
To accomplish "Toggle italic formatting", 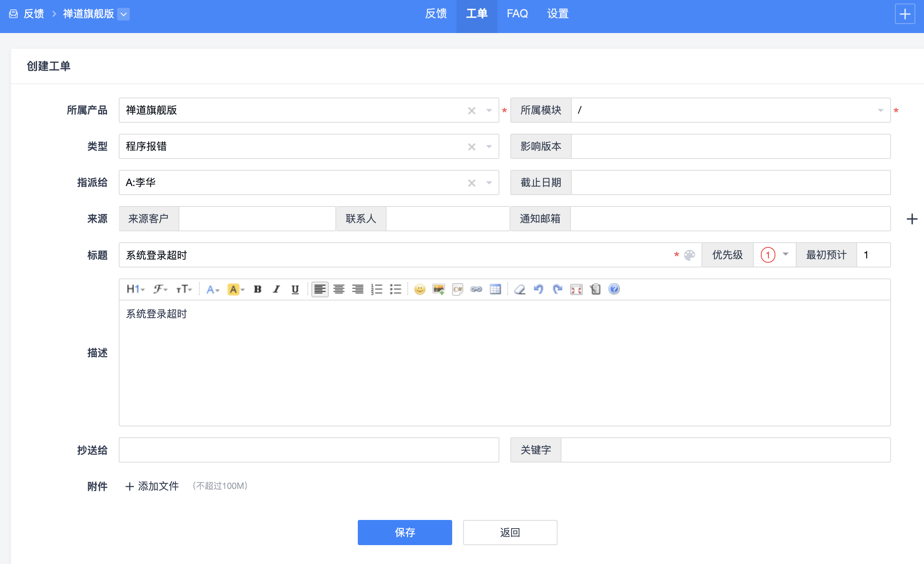I will [276, 289].
